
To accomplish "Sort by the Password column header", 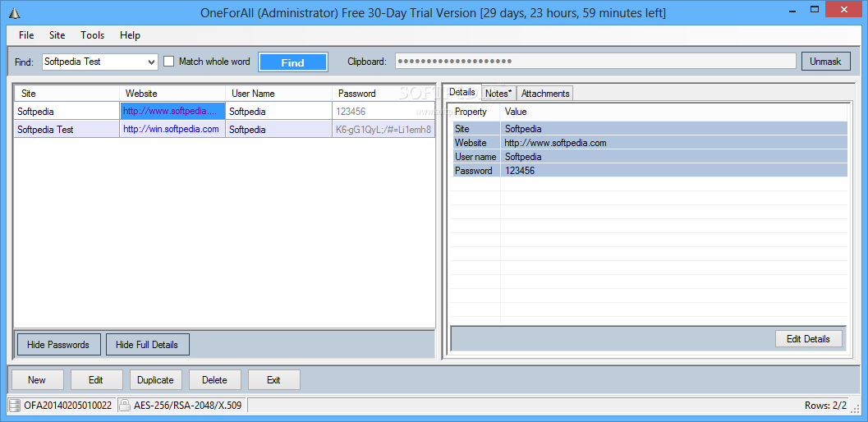I will point(384,94).
